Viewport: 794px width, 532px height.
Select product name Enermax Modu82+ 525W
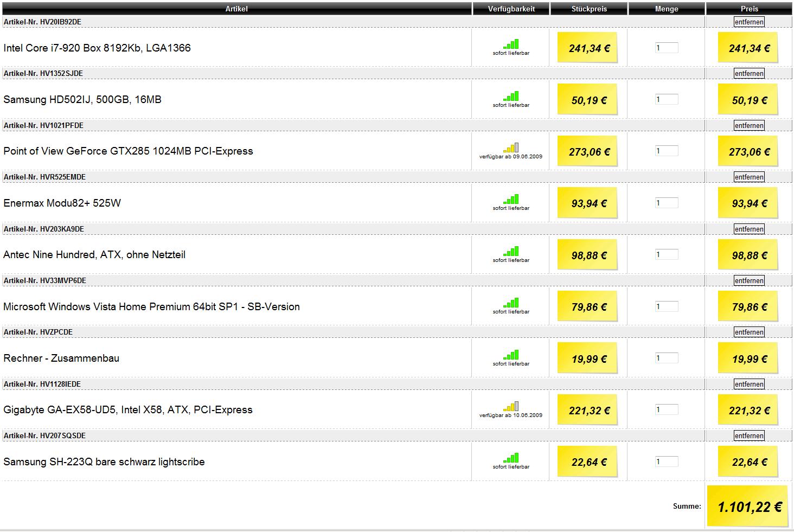(62, 203)
